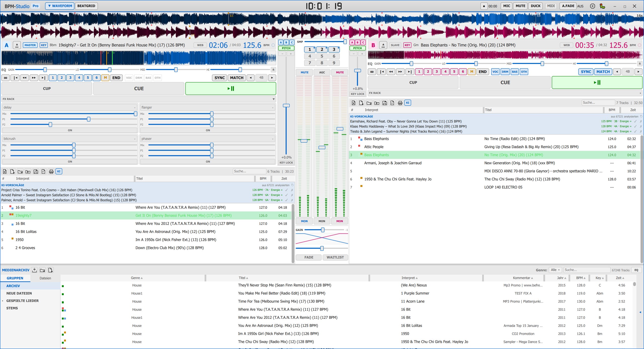The height and width of the screenshot is (349, 644).
Task: Select ARCHIV group in sidebar
Action: (x=30, y=286)
